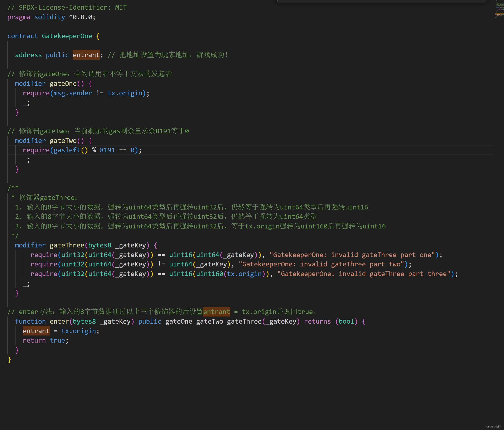The image size is (504, 430).
Task: Click comment line starting with '1. 输入的8字节'
Action: (x=192, y=207)
